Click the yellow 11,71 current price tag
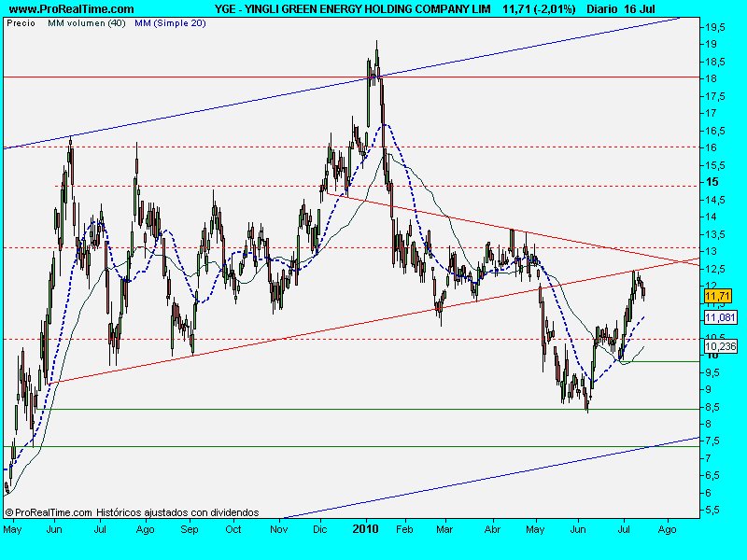This screenshot has height=560, width=747. click(717, 296)
